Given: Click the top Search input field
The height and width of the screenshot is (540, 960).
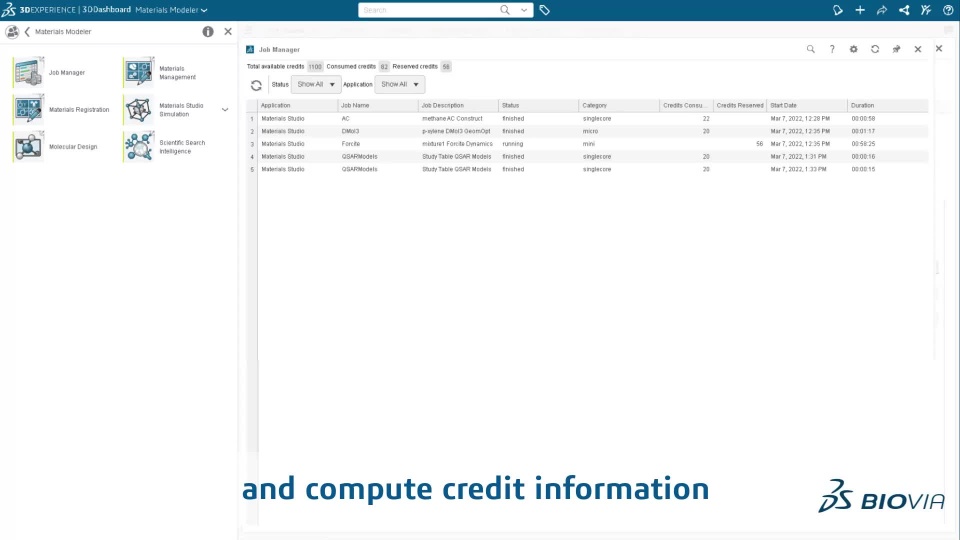Looking at the screenshot, I should 429,10.
